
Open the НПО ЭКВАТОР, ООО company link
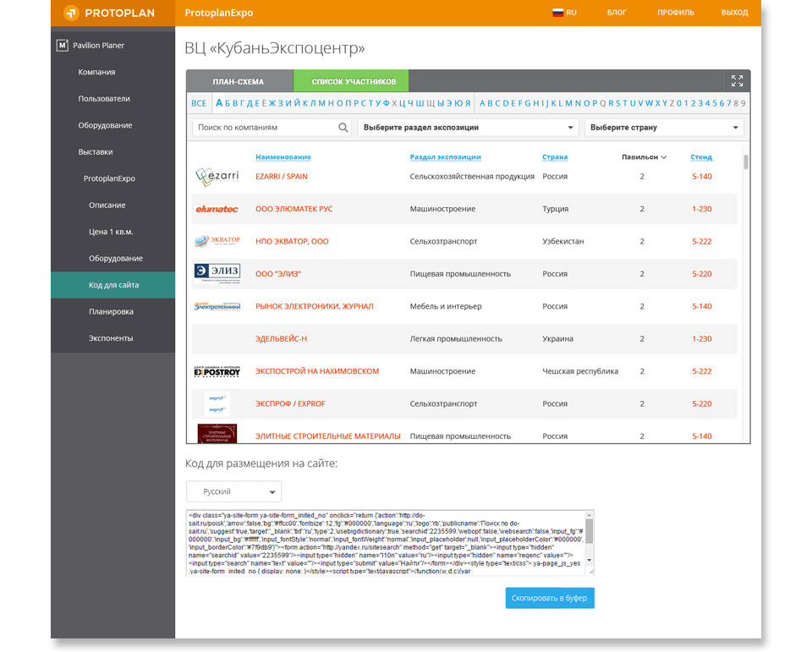[x=292, y=241]
